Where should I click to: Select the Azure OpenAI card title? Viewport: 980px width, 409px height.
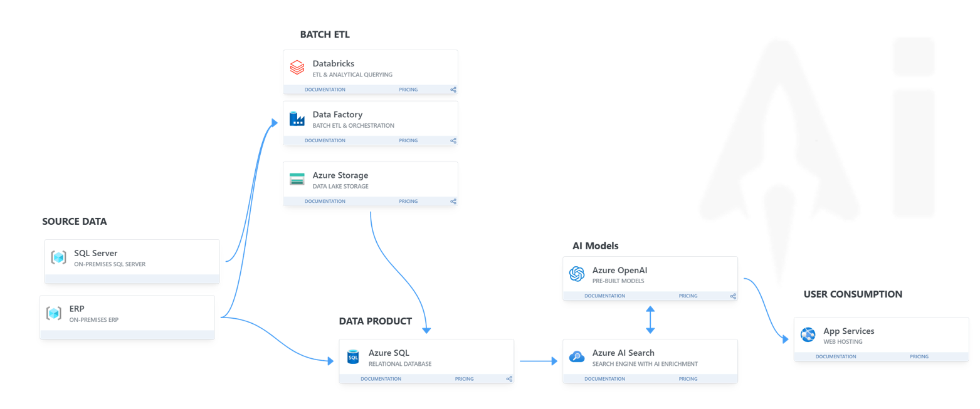click(x=619, y=270)
